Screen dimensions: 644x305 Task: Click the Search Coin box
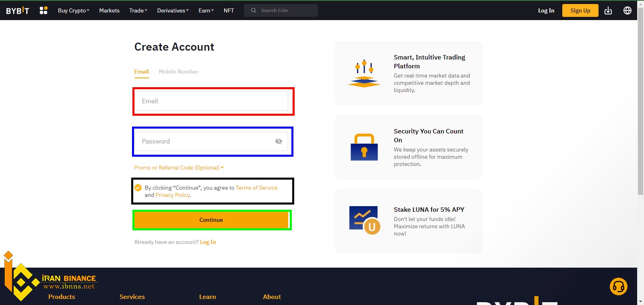point(281,10)
